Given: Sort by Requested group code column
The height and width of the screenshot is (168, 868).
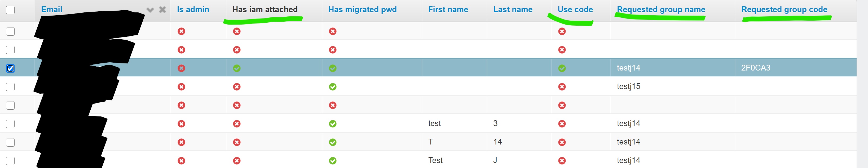Looking at the screenshot, I should (x=784, y=10).
